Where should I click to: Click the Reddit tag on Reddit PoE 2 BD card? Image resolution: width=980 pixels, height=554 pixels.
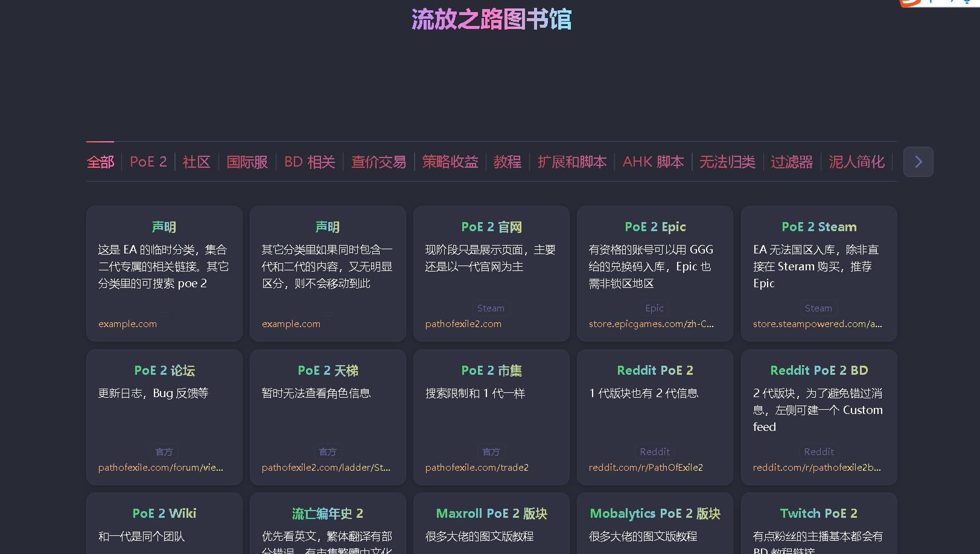819,452
